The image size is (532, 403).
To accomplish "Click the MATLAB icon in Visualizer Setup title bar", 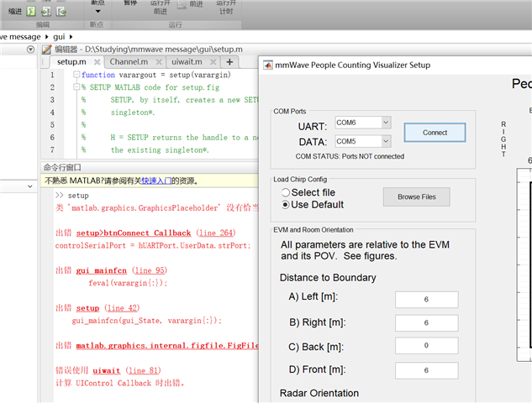I will click(x=268, y=65).
